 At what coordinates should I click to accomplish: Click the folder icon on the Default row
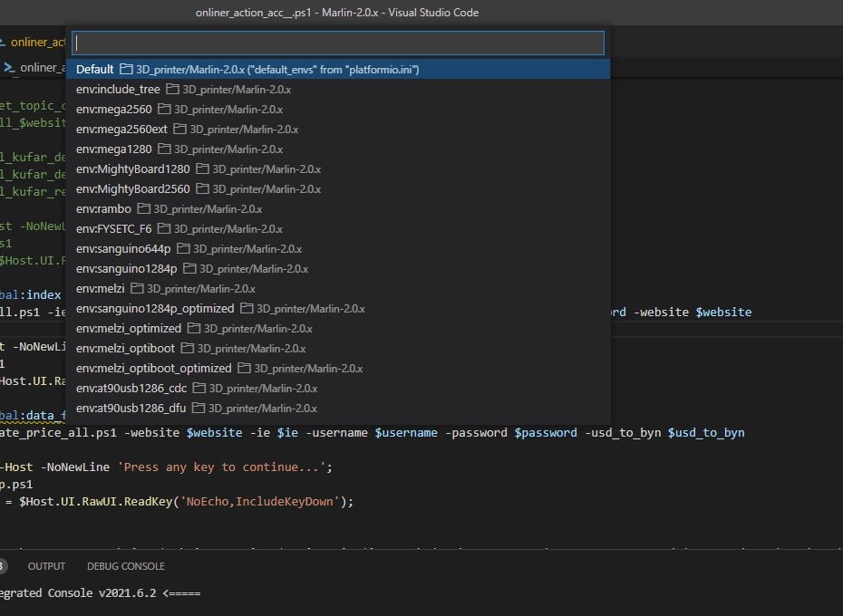[126, 69]
